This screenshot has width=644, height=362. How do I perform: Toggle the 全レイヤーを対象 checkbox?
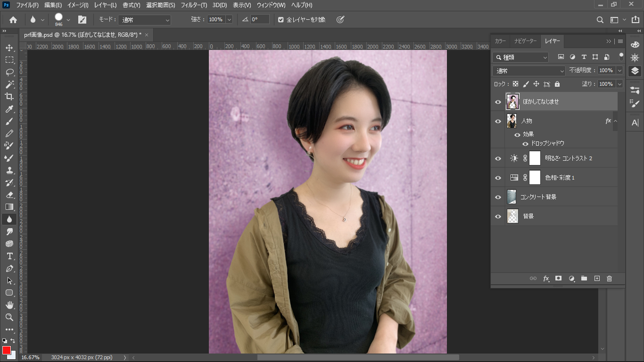(x=281, y=20)
